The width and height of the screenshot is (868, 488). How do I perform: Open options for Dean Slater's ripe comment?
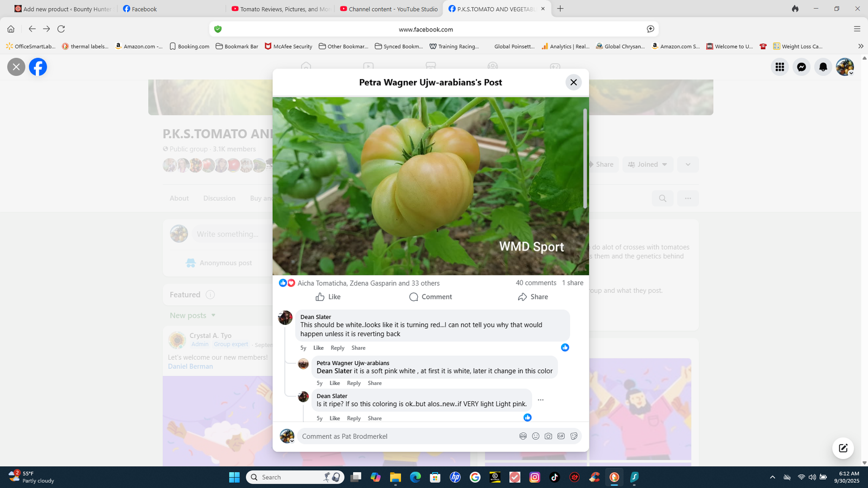pyautogui.click(x=540, y=400)
